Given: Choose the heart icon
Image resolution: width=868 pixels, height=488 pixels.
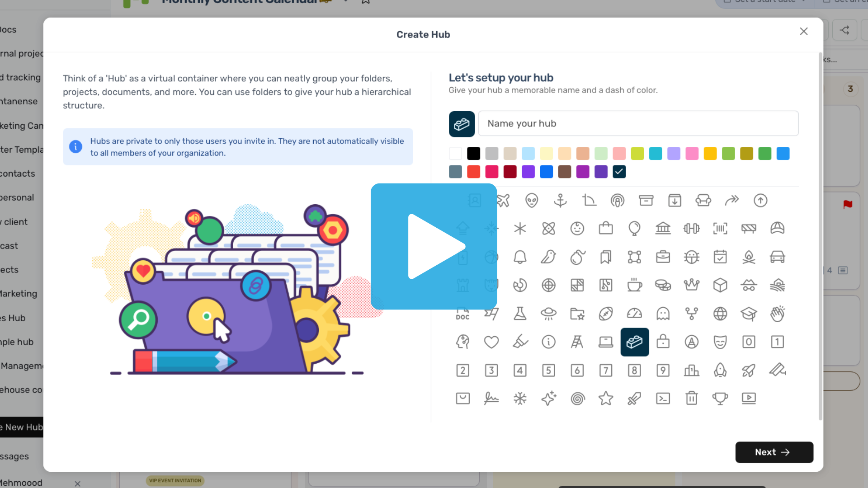Looking at the screenshot, I should (x=491, y=342).
